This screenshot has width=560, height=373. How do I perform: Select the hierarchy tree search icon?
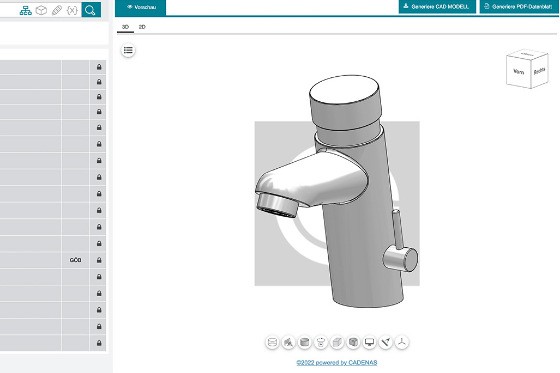coord(26,11)
